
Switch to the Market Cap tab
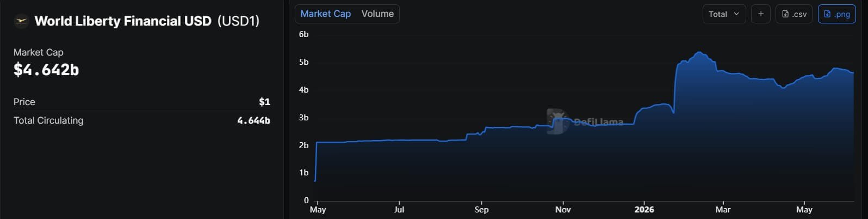[325, 14]
